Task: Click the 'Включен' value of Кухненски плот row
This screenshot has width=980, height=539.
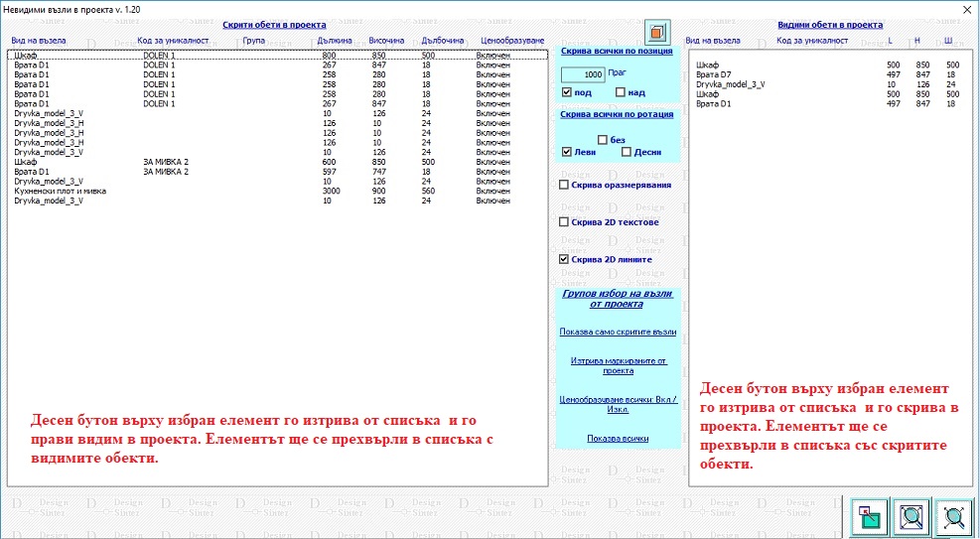Action: (493, 191)
